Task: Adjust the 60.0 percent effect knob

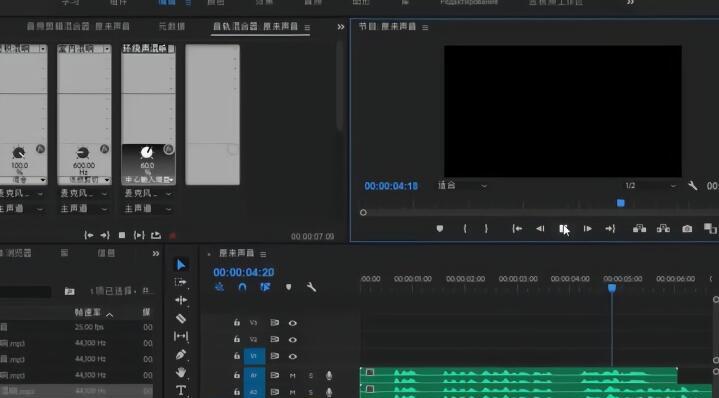Action: click(x=147, y=152)
